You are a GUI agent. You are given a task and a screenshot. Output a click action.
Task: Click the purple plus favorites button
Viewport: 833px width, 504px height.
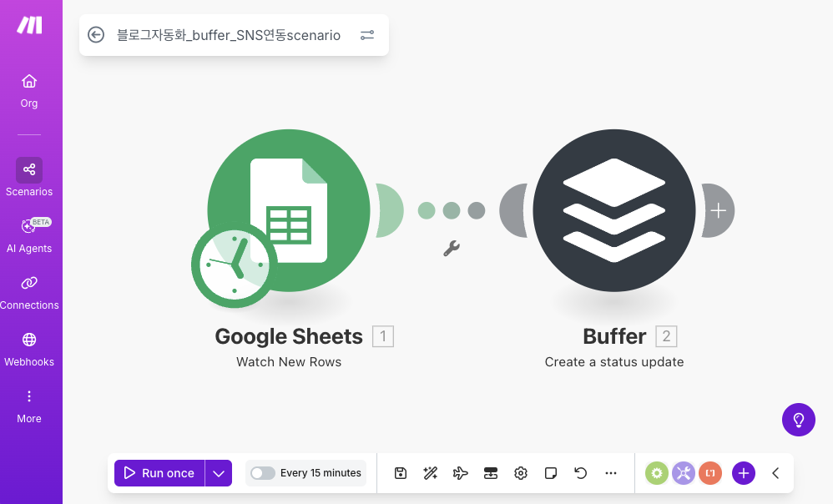(x=744, y=473)
